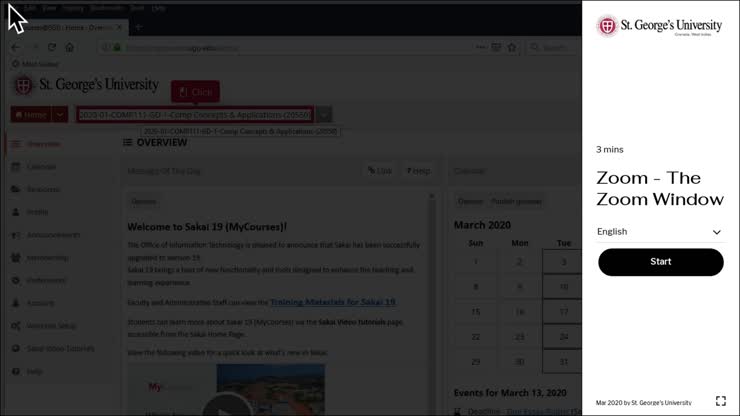Enter fullscreen mode for the tutorial

[x=721, y=401]
